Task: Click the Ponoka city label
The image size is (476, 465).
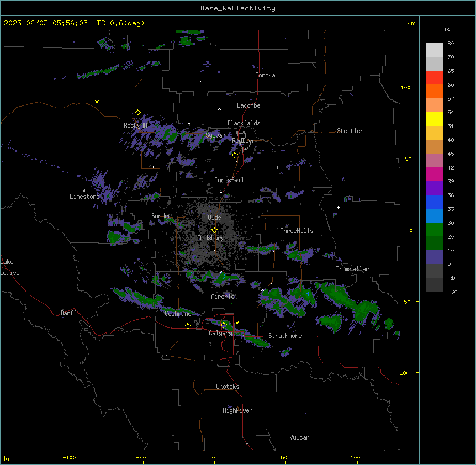Action: (x=265, y=75)
